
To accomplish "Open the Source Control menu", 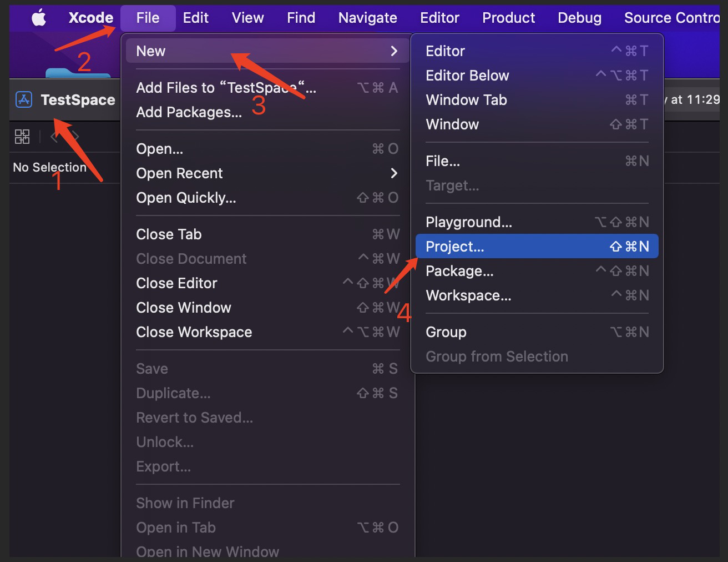I will click(671, 18).
